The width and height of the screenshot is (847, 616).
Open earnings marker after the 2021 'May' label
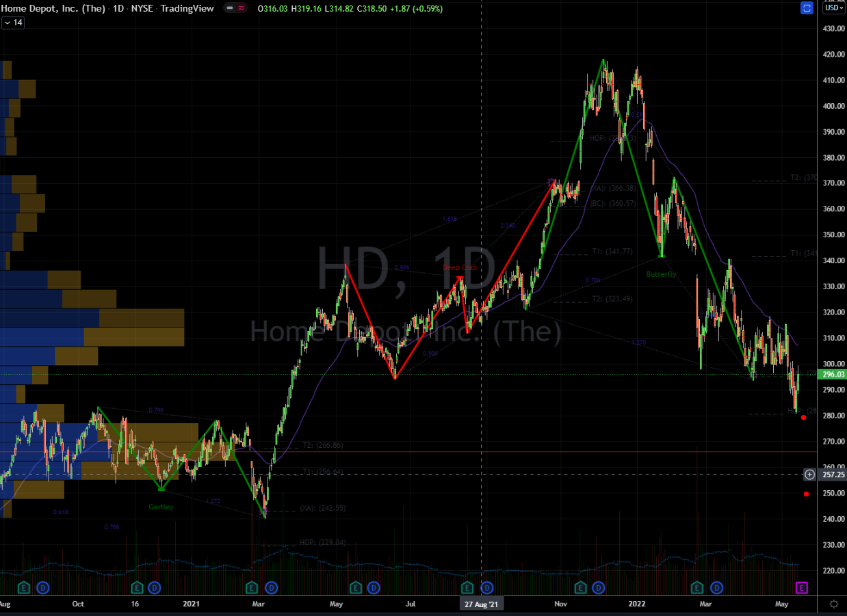[x=356, y=587]
